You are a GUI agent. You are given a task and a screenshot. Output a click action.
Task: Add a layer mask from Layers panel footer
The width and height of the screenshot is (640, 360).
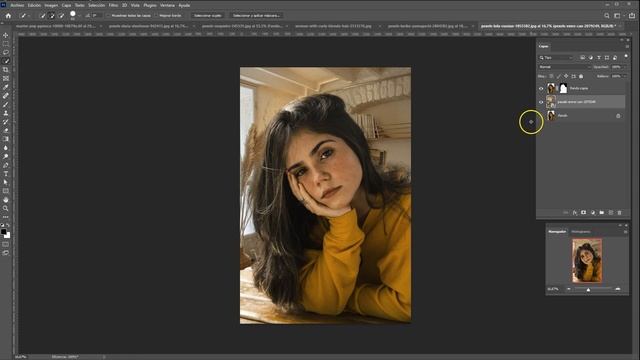click(x=584, y=213)
